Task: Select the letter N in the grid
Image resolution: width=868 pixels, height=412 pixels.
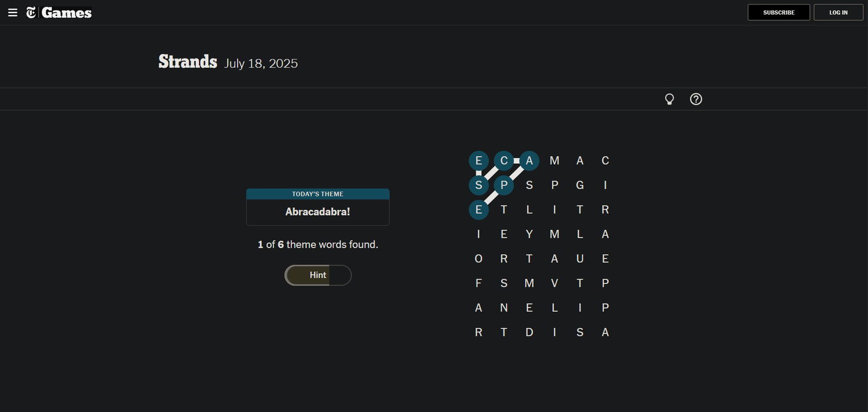Action: click(504, 308)
